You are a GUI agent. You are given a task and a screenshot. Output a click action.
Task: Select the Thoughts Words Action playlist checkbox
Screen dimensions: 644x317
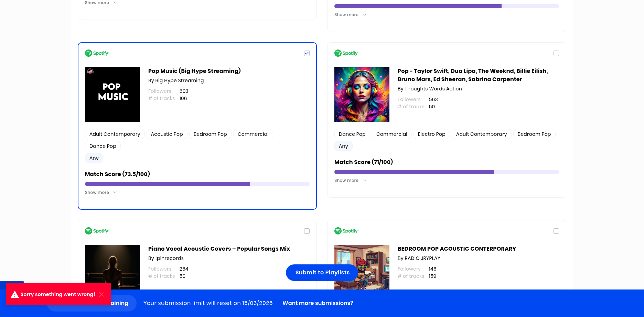(x=556, y=53)
